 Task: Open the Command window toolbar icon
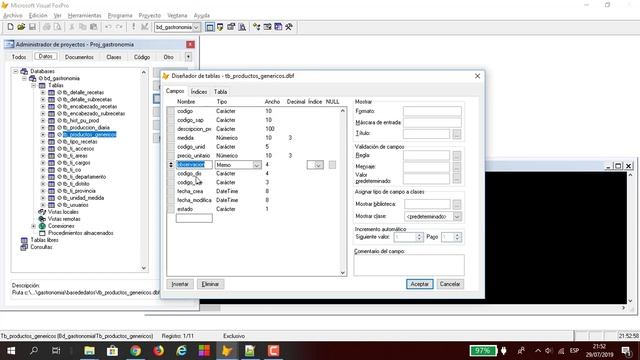pos(210,27)
